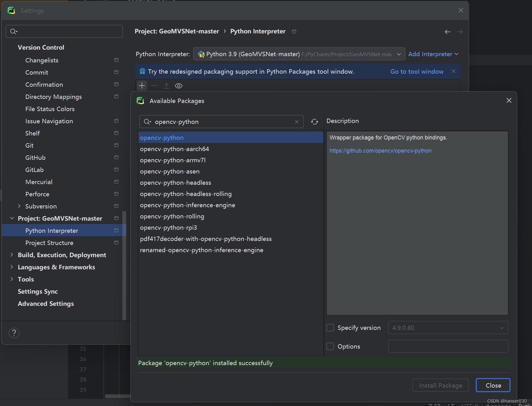532x406 pixels.
Task: Select pdf417decoder-with-opencv-python-headless package
Action: 231,239
